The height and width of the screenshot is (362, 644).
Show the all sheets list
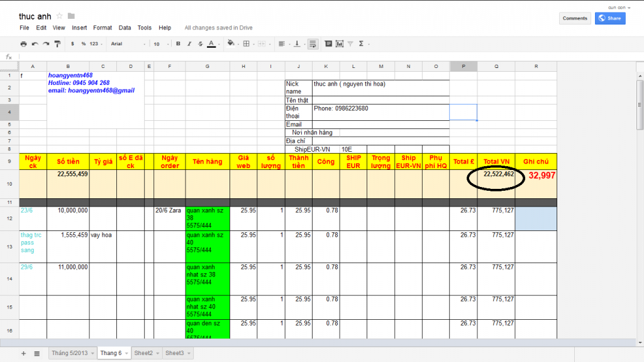[36, 354]
